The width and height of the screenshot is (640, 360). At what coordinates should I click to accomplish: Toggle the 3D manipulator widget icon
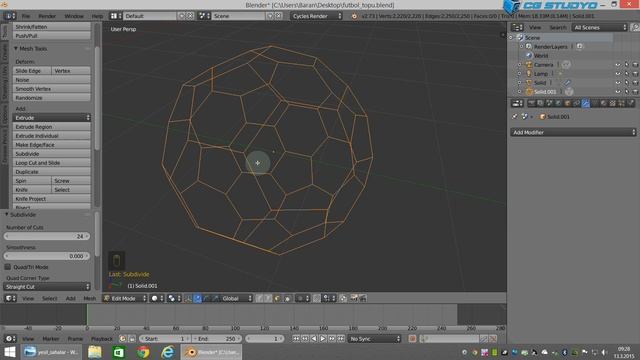pyautogui.click(x=188, y=298)
